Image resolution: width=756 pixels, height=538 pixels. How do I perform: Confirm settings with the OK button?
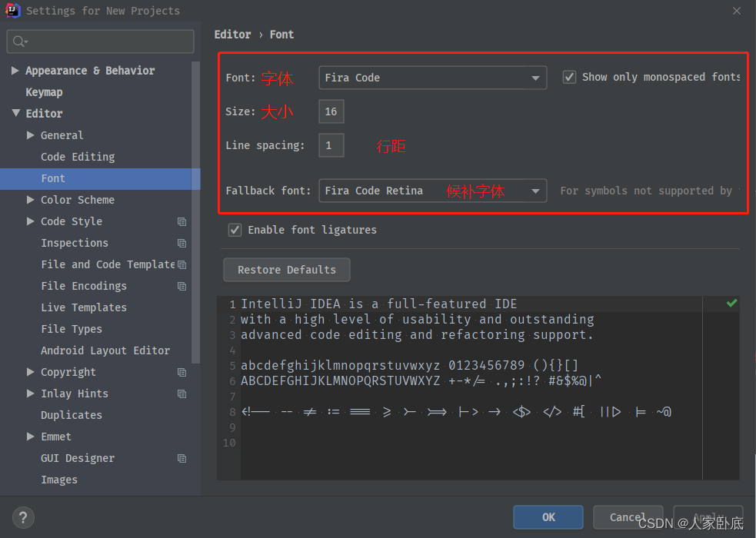(548, 517)
